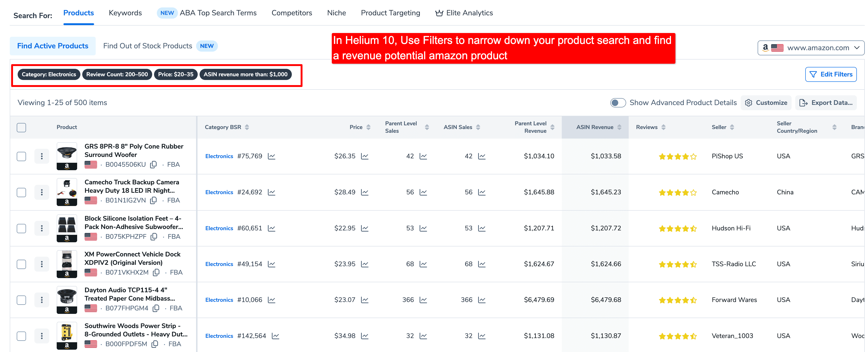
Task: Sort by ASIN Sales column
Action: pyautogui.click(x=478, y=127)
